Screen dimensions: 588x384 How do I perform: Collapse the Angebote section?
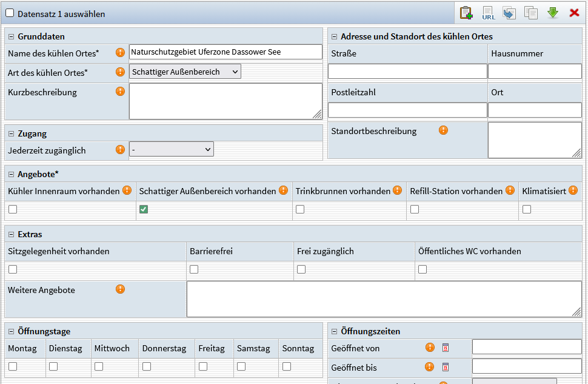point(12,174)
